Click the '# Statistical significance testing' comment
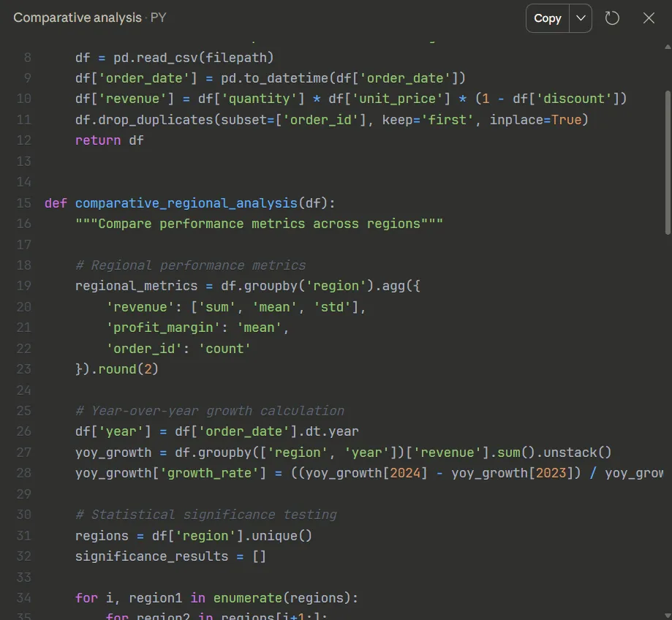Screen dimensions: 672x620 [x=206, y=515]
